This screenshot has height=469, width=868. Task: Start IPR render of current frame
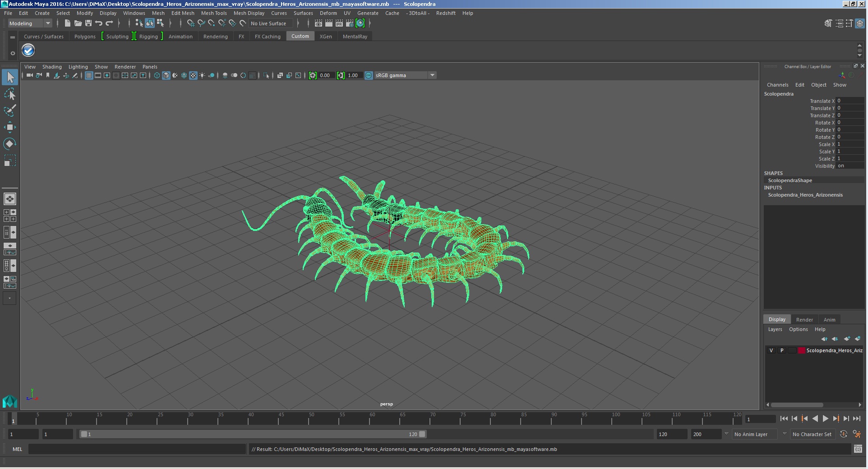339,23
